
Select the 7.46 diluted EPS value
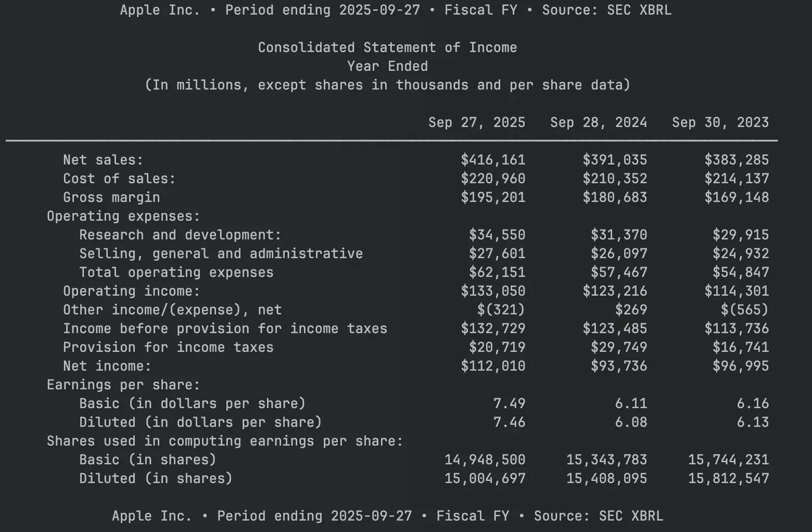[x=509, y=422]
